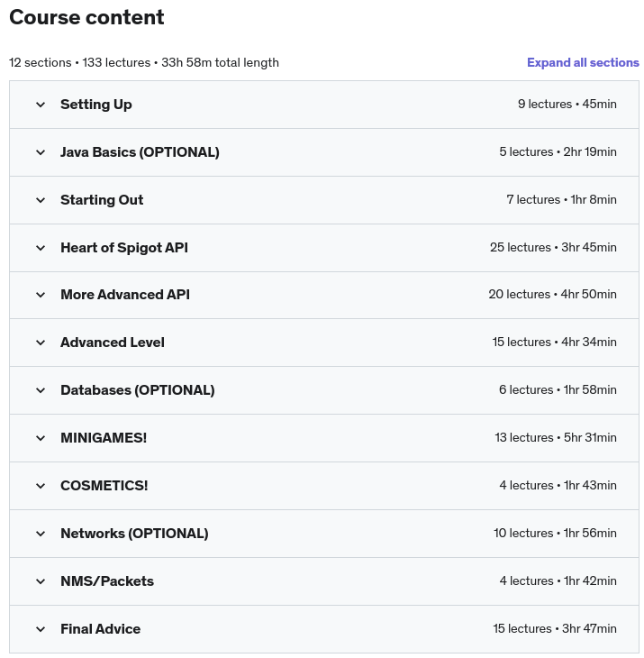The width and height of the screenshot is (644, 658).
Task: Click the Final Advice chevron
Action: (x=41, y=629)
